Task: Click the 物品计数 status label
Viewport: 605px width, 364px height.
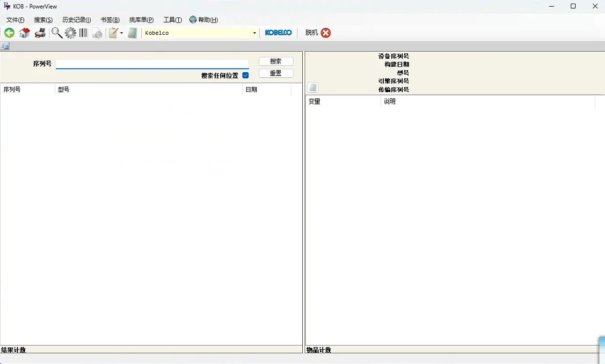Action: [x=319, y=350]
